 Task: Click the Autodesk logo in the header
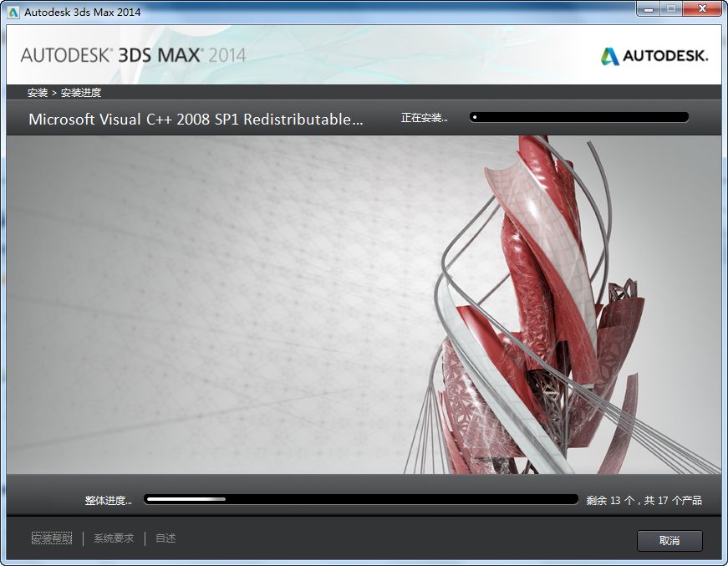point(656,55)
